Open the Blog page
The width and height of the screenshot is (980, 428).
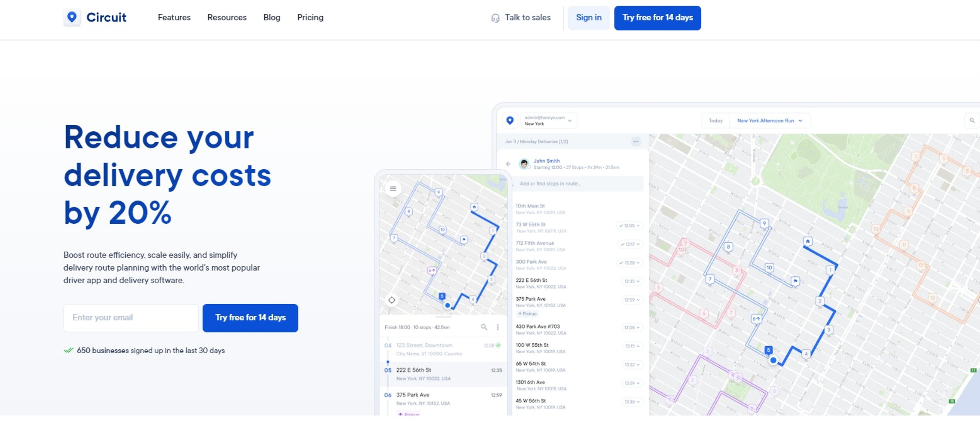coord(272,18)
